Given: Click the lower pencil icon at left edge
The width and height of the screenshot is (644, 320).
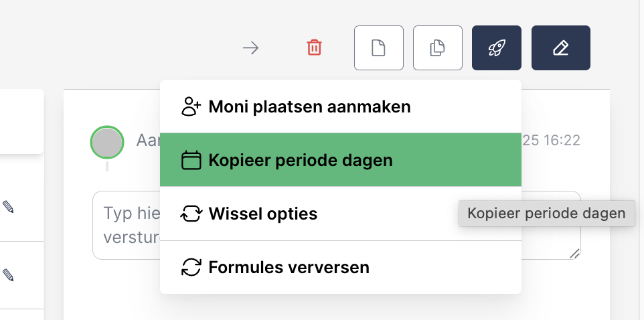Looking at the screenshot, I should pyautogui.click(x=8, y=274).
